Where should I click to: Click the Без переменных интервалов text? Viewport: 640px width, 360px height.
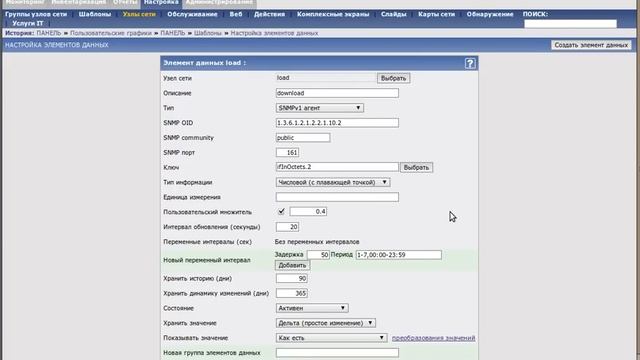coord(317,242)
